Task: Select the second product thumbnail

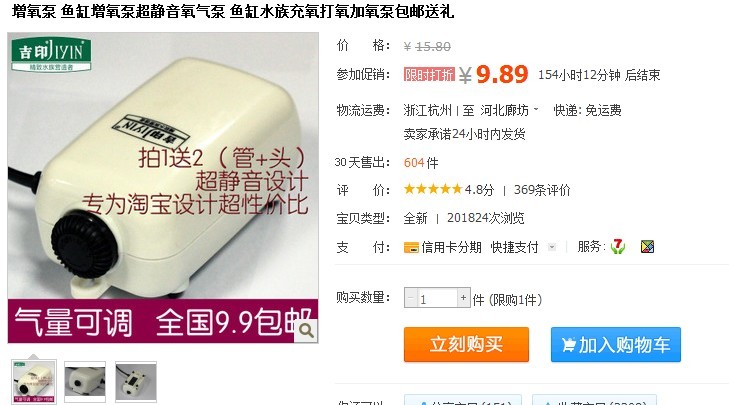Action: pos(85,381)
